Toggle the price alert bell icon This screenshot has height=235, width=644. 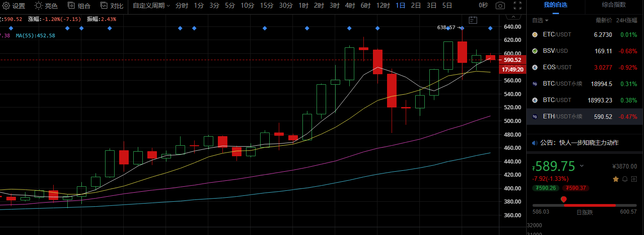pos(625,179)
